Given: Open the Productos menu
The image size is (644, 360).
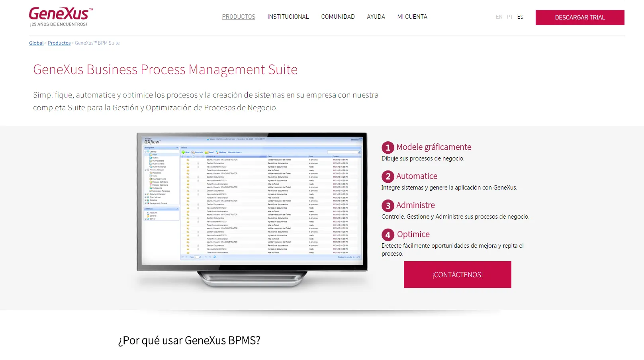Looking at the screenshot, I should [239, 17].
